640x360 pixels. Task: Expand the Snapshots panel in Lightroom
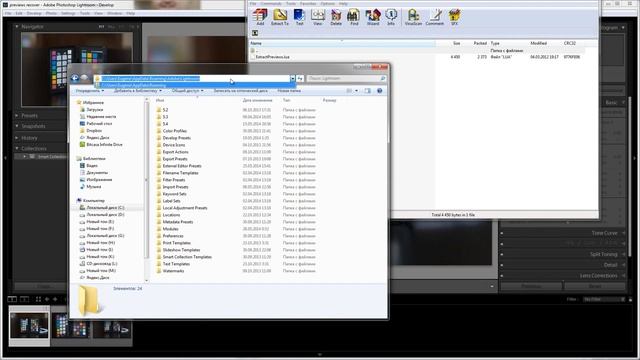point(17,126)
